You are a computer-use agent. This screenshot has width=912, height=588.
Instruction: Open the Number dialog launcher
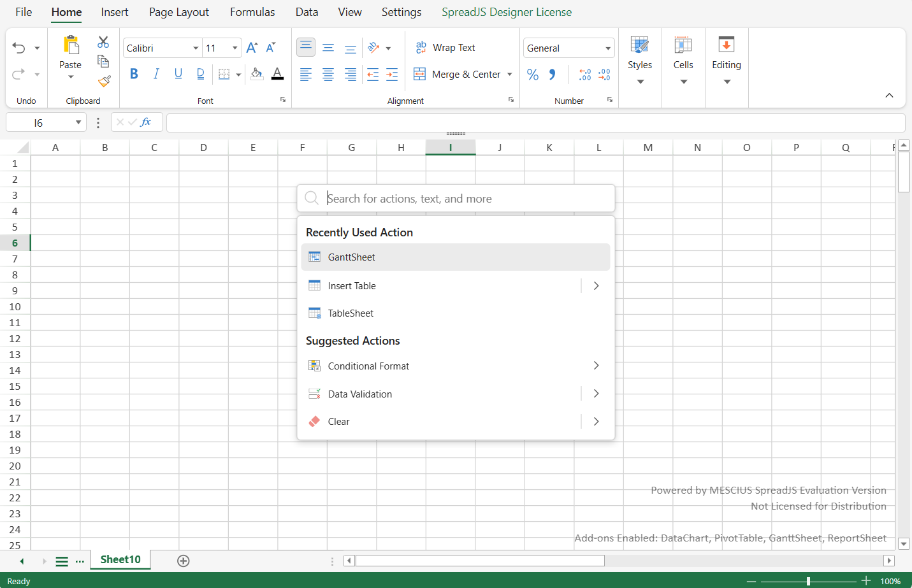click(x=610, y=100)
